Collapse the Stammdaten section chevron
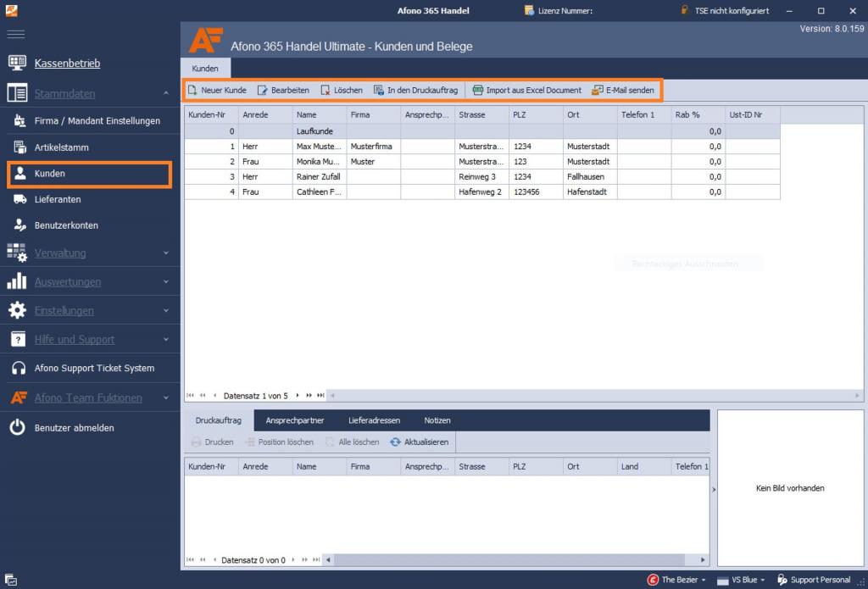Image resolution: width=868 pixels, height=589 pixels. pyautogui.click(x=166, y=93)
